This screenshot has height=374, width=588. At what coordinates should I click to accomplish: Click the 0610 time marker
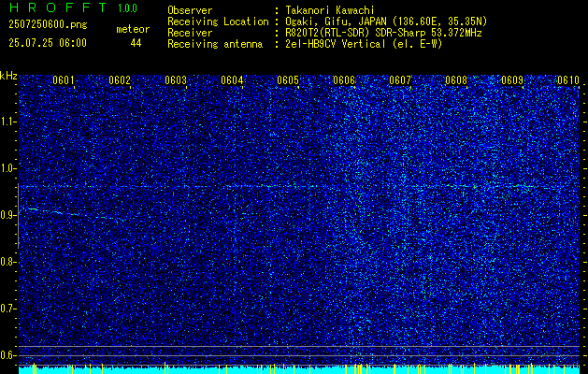tap(568, 80)
